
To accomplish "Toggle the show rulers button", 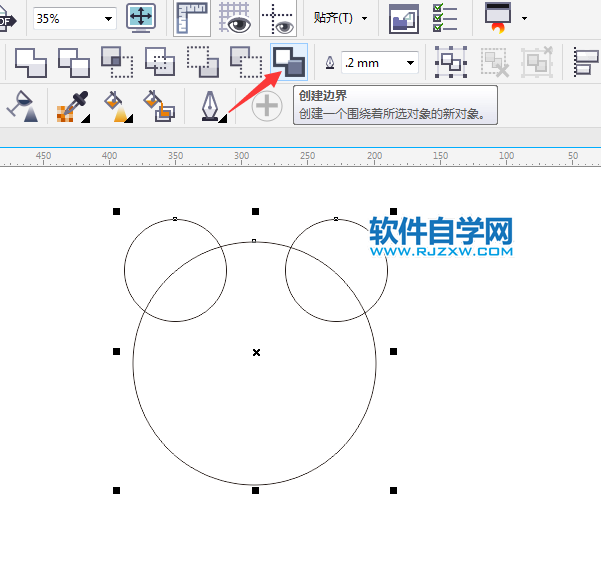I will point(192,18).
